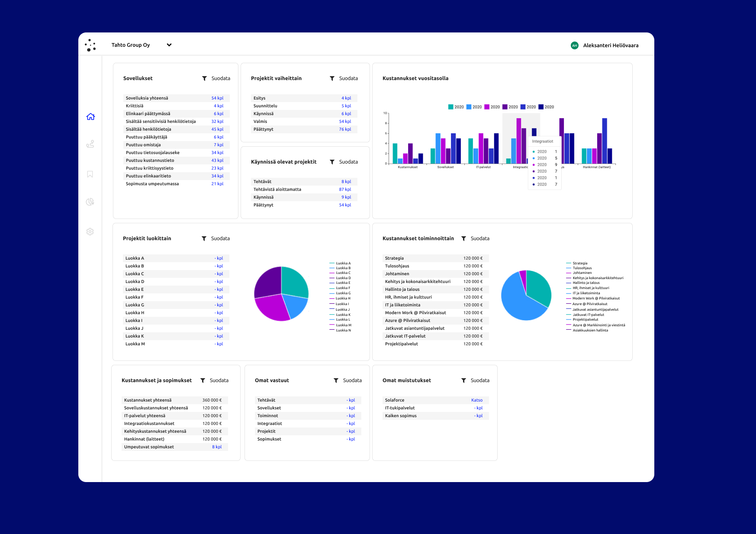Click the AH user avatar
Screen dimensions: 756x534
click(575, 45)
